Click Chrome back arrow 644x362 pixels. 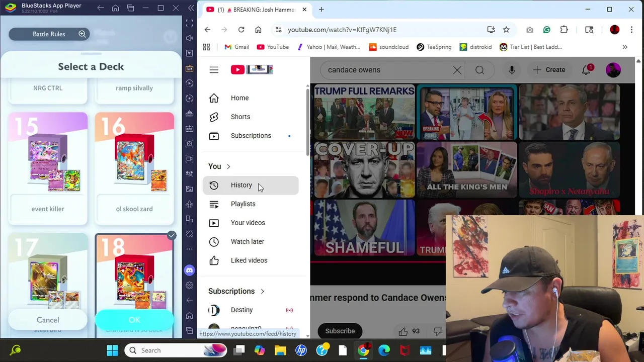[x=207, y=30]
